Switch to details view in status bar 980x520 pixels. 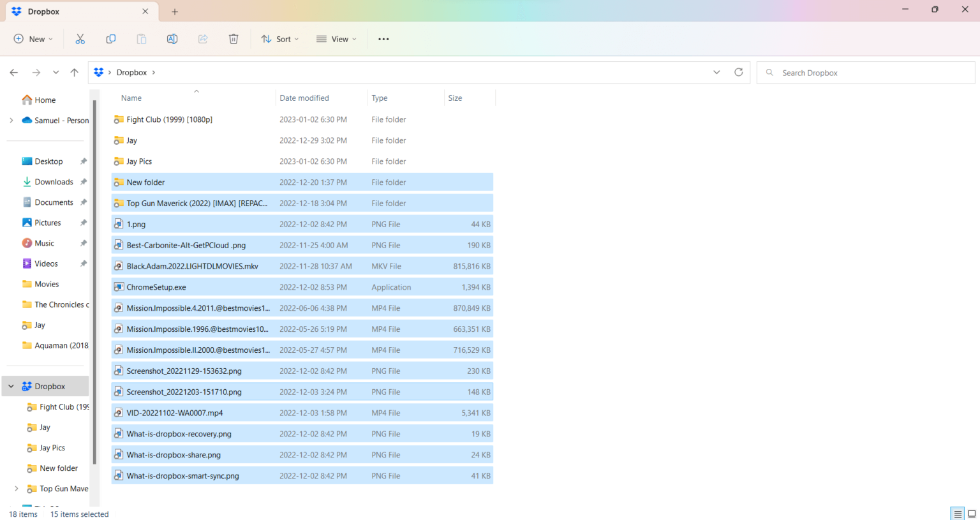[957, 513]
